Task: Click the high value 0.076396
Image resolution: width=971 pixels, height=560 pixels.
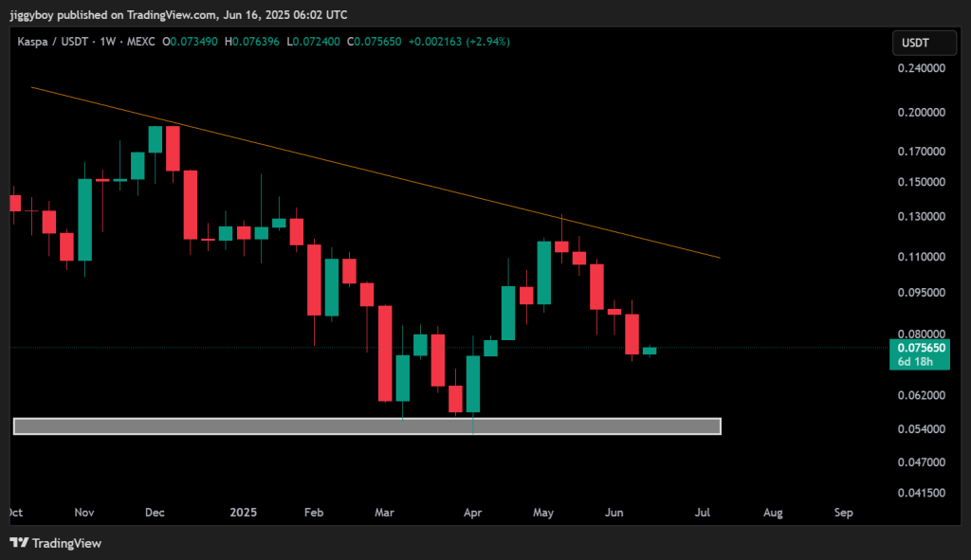Action: coord(256,42)
